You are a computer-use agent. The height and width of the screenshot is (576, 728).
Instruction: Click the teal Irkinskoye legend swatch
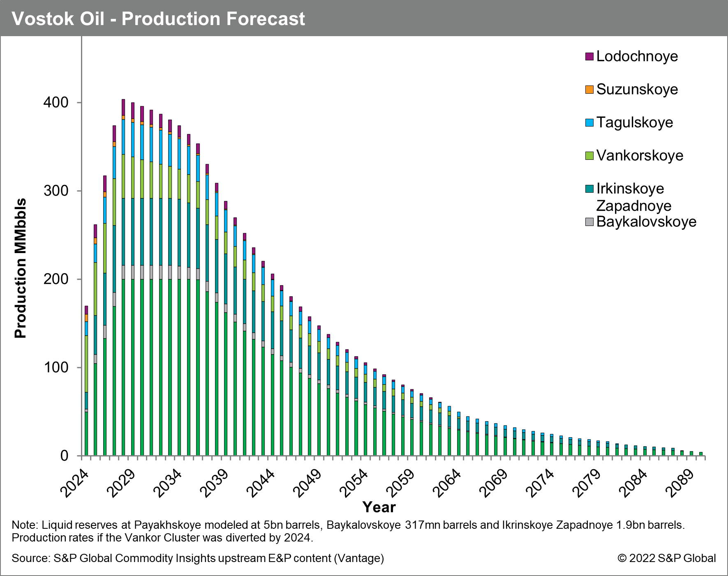[589, 189]
